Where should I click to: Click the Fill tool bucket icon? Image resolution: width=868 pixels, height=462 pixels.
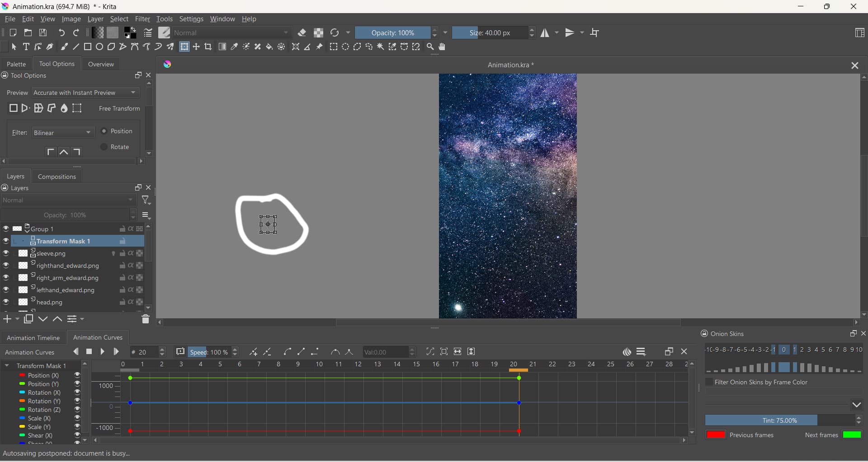[269, 47]
